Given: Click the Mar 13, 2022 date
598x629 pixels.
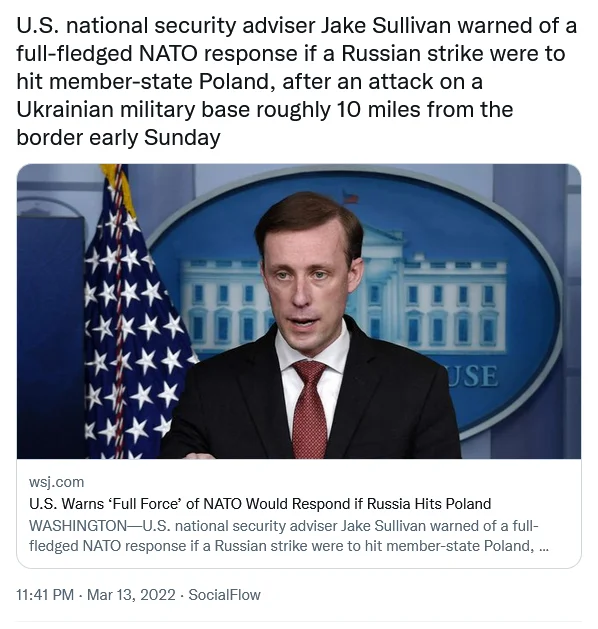Looking at the screenshot, I should coord(131,595).
